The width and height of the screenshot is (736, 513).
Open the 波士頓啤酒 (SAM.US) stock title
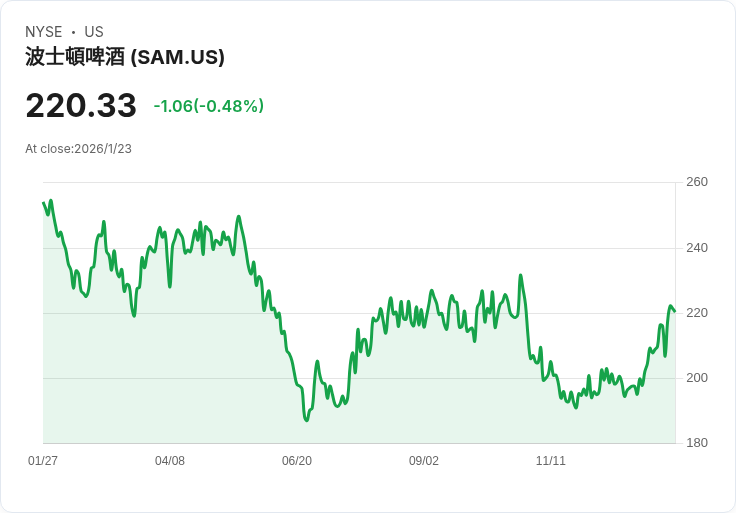[x=125, y=57]
